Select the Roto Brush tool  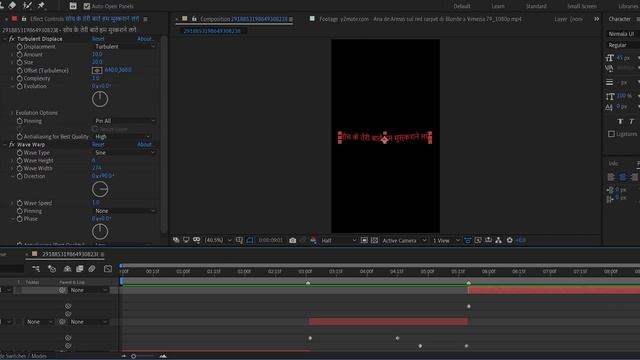point(27,5)
